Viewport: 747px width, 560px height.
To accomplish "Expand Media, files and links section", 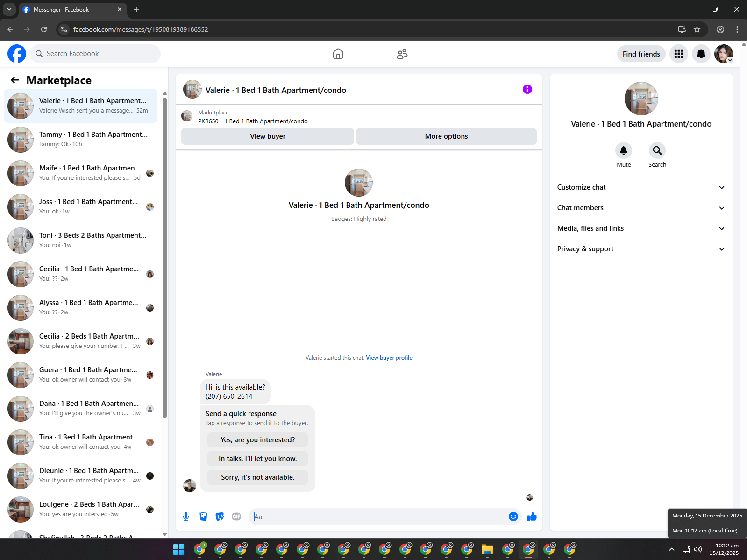I will pyautogui.click(x=641, y=228).
